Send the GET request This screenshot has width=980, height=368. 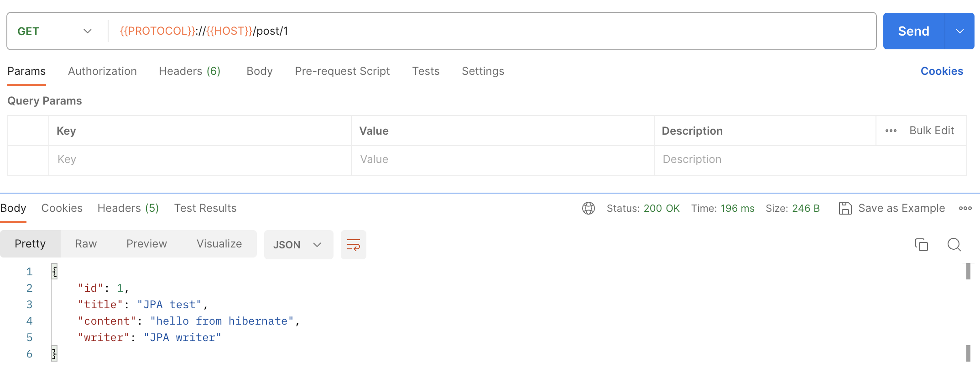pyautogui.click(x=913, y=31)
